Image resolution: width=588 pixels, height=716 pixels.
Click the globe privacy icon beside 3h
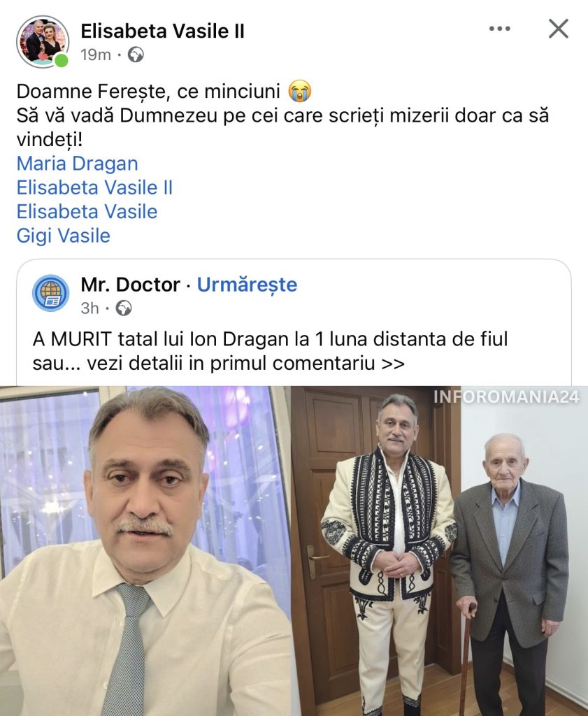tap(124, 308)
